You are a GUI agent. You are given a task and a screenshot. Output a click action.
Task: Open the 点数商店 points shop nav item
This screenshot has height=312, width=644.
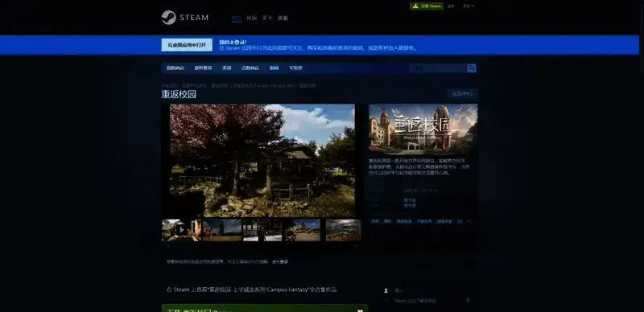click(250, 68)
